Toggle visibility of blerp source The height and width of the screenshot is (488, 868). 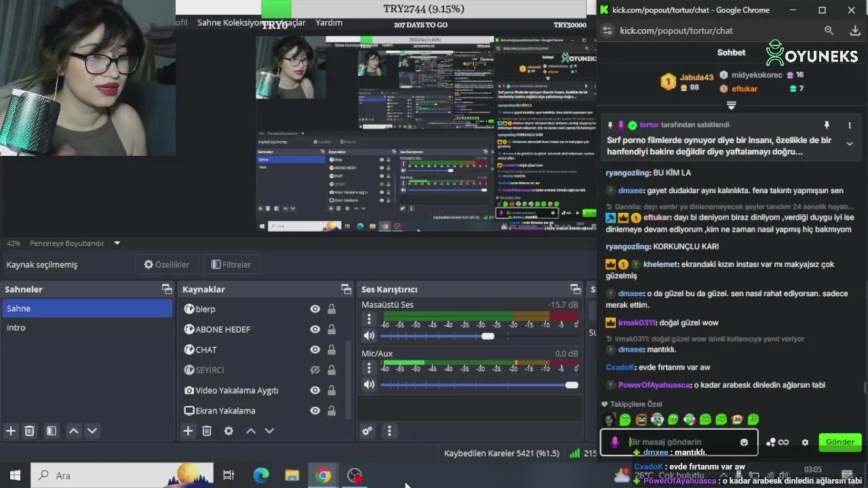(315, 309)
